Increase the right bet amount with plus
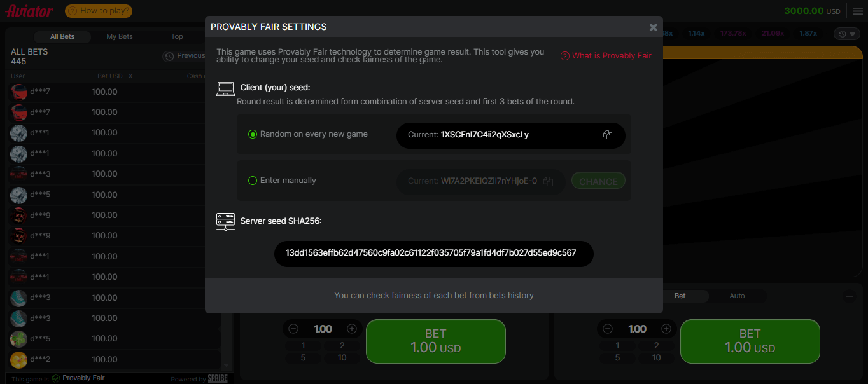This screenshot has width=868, height=384. click(666, 329)
